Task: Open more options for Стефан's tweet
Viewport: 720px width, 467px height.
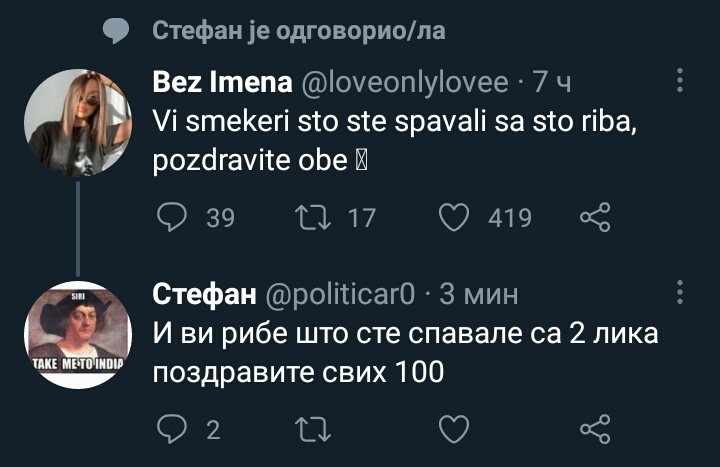Action: coord(680,293)
